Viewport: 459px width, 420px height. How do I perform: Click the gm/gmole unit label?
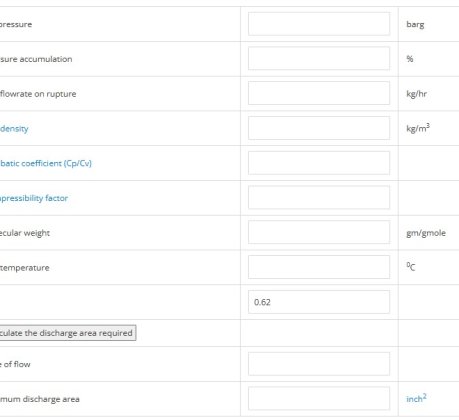pyautogui.click(x=426, y=233)
